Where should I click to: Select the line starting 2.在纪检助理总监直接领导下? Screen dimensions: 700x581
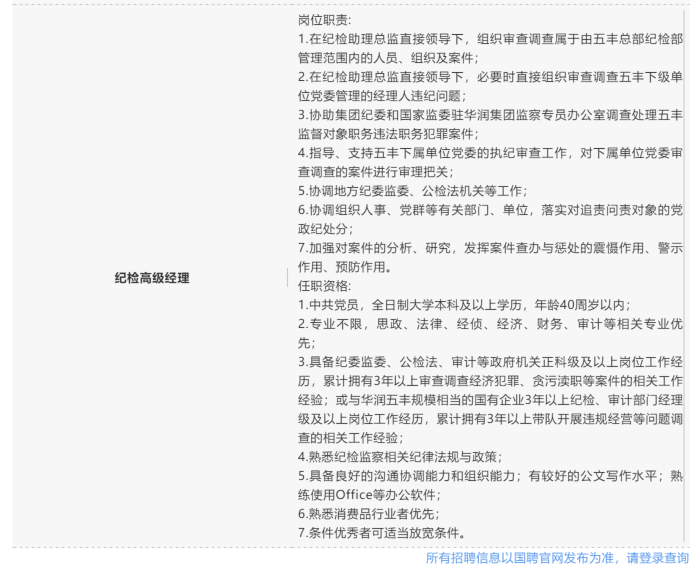pos(490,77)
